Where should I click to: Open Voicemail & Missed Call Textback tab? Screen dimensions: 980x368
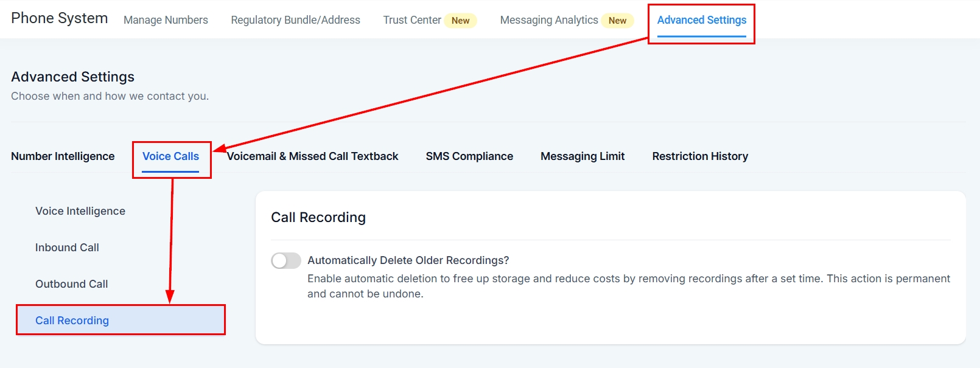[x=313, y=156]
